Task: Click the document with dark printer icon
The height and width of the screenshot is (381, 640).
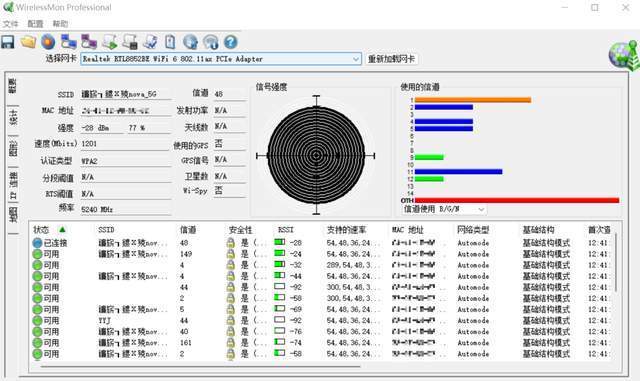Action: point(130,42)
